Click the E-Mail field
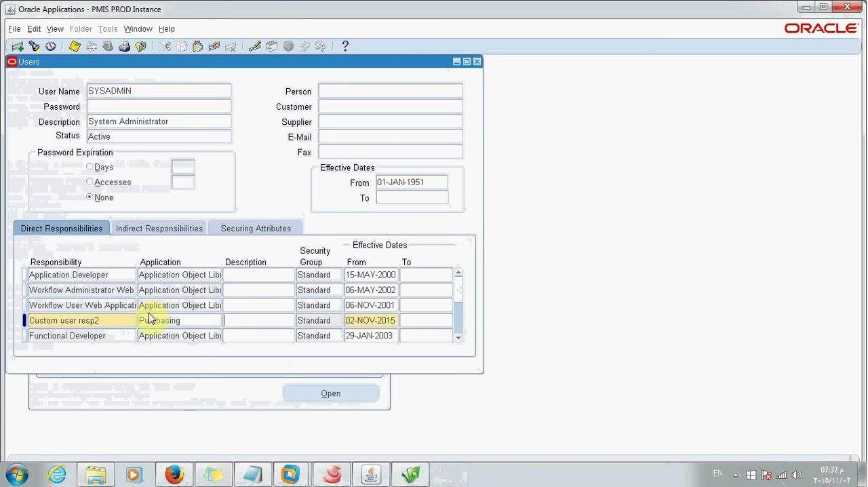Screen dimensions: 868x487 tap(391, 136)
